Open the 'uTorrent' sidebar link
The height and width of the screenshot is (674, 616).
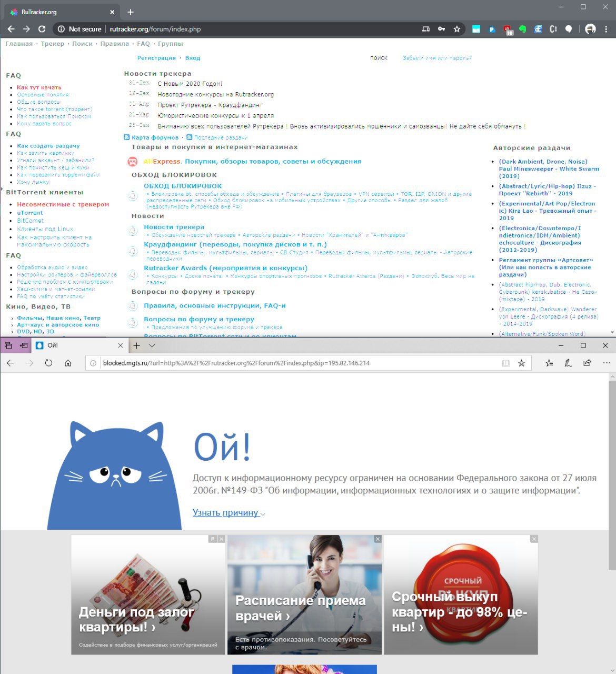tap(30, 213)
